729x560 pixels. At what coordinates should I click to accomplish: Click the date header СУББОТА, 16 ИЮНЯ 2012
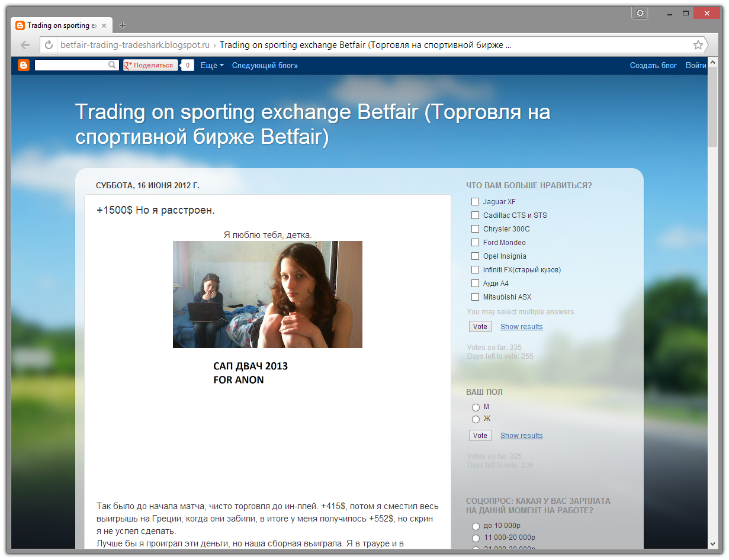click(148, 186)
